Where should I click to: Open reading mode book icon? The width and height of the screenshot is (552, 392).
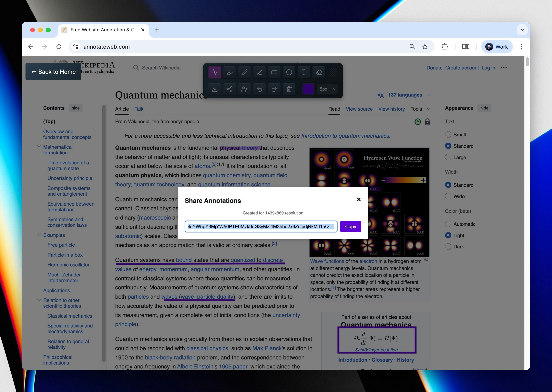pyautogui.click(x=465, y=47)
